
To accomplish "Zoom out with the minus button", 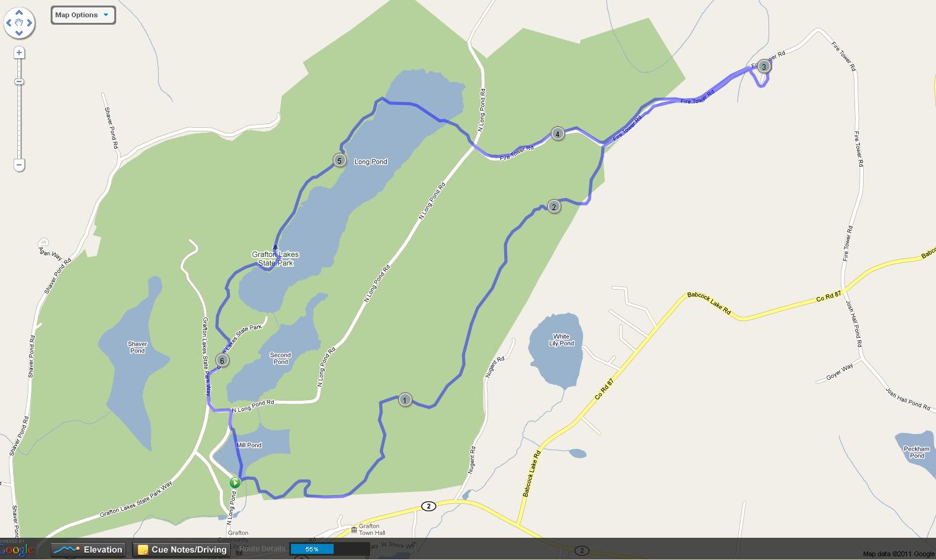I will pos(19,165).
